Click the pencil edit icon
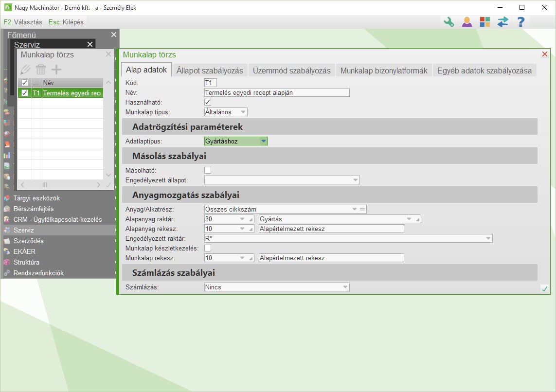The height and width of the screenshot is (392, 556). click(25, 70)
